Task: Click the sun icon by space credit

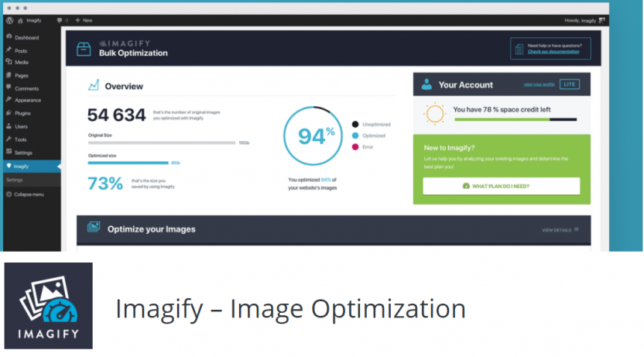Action: (x=434, y=114)
